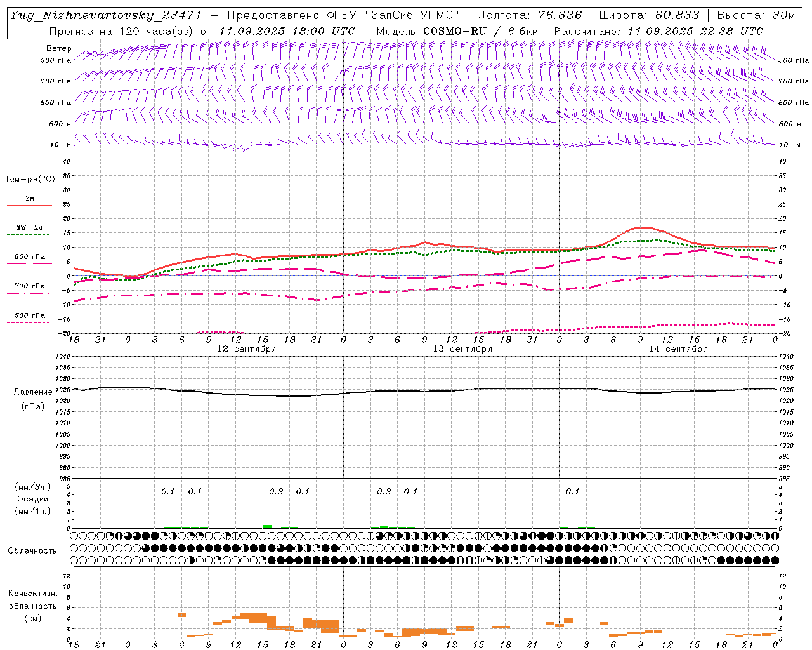The width and height of the screenshot is (812, 650).
Task: Click the '(мм/3ч.)' precipitation unit label
Action: 33,487
